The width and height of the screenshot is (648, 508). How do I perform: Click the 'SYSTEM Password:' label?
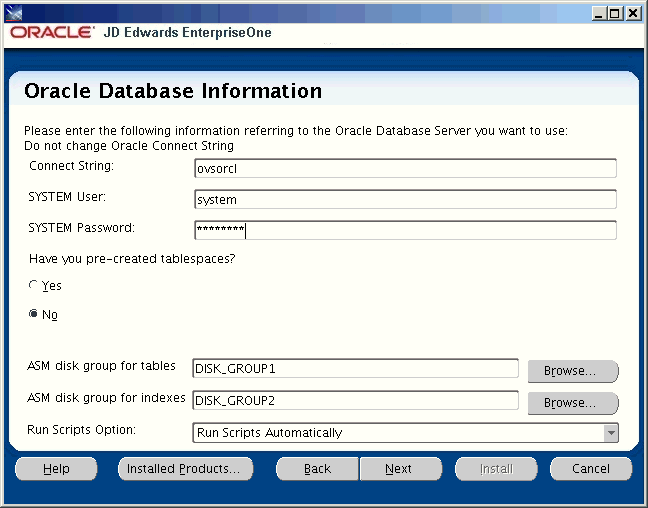click(x=81, y=228)
